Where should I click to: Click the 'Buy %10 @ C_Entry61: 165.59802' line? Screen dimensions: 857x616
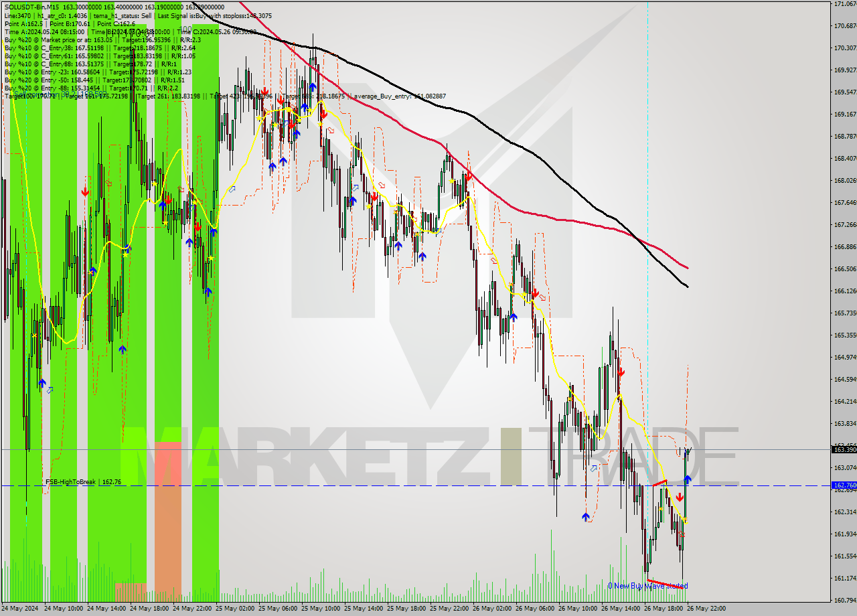click(x=100, y=56)
